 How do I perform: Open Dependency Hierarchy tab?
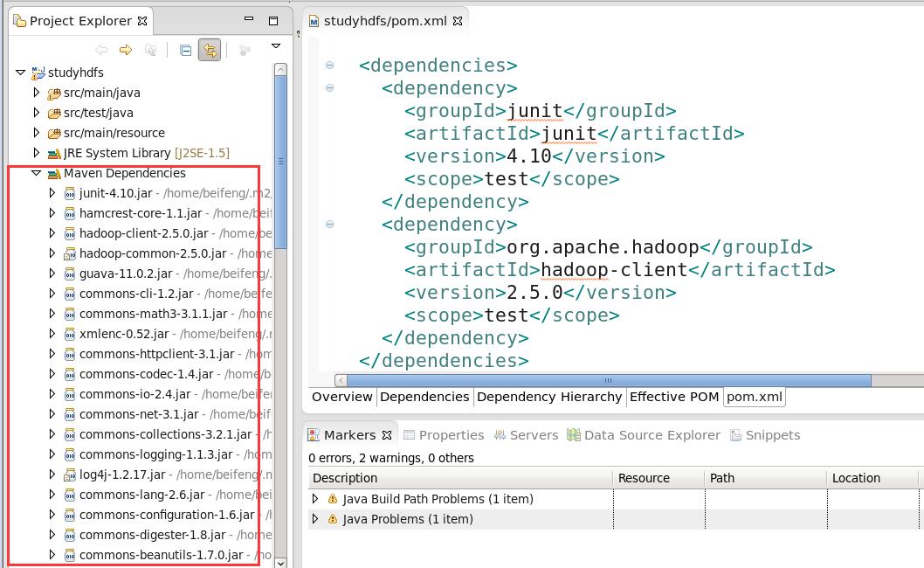pos(549,397)
